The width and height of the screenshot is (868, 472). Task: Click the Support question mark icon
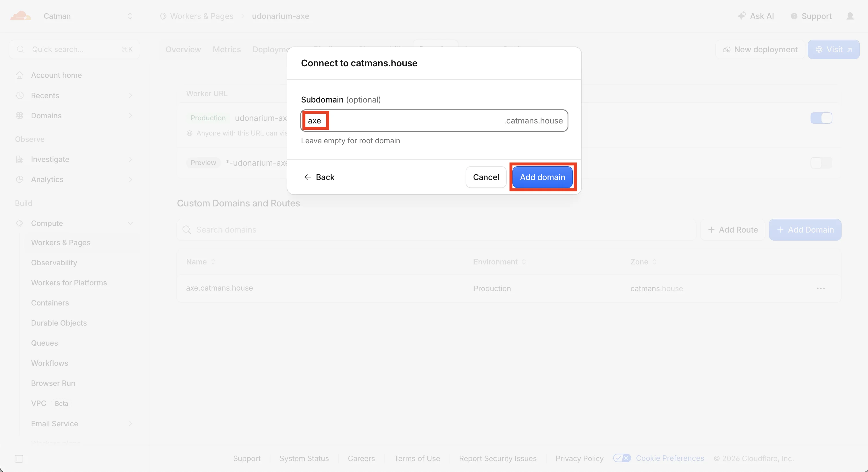tap(794, 16)
